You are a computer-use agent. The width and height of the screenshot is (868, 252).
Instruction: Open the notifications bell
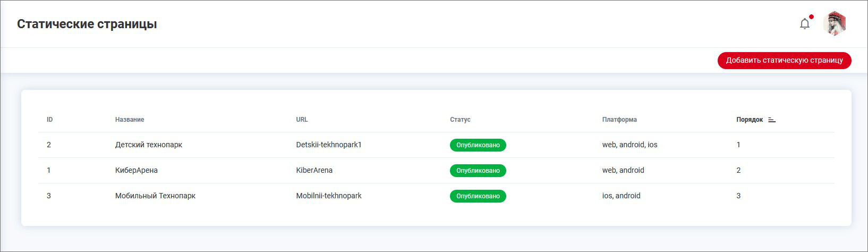[805, 24]
